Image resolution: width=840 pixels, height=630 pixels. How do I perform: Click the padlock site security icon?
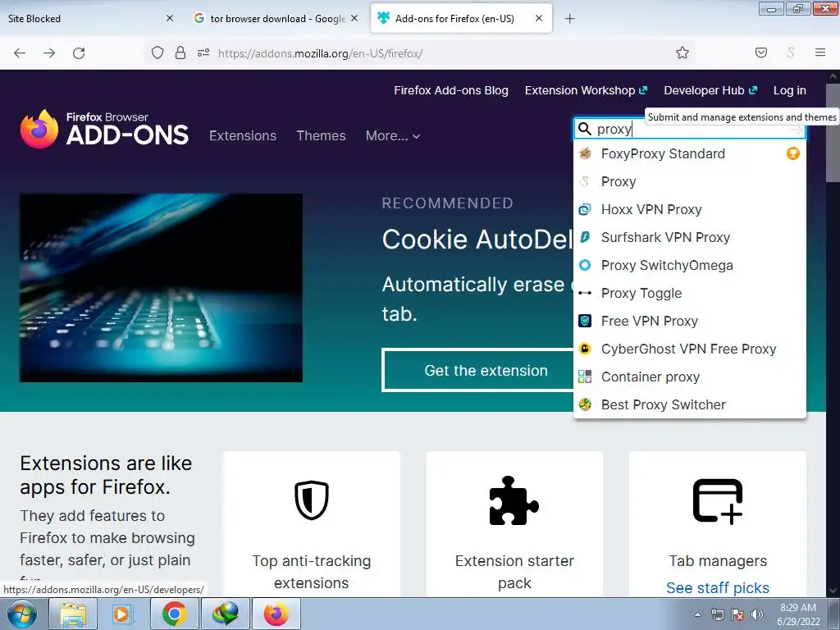tap(180, 52)
